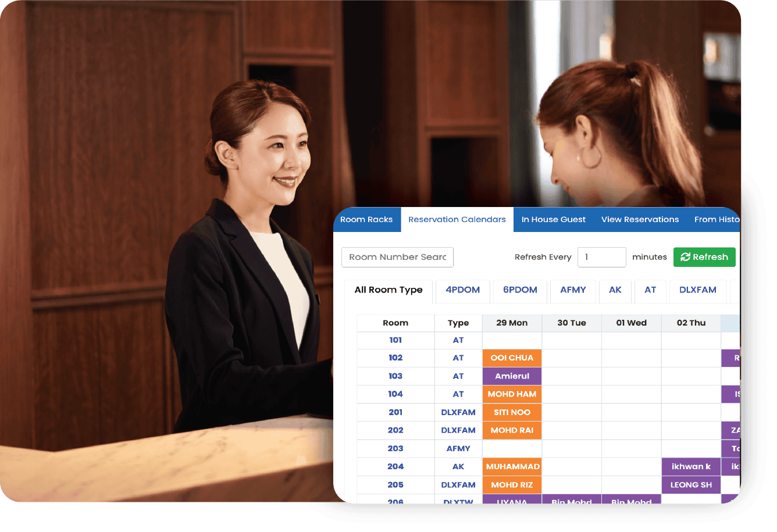
Task: Click the LEONG SH booking on Thursday
Action: 690,485
